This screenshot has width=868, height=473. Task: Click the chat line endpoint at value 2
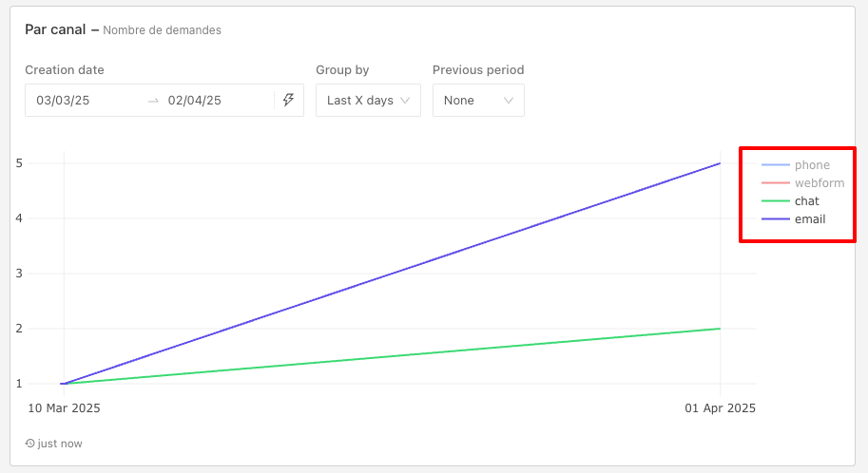[720, 329]
